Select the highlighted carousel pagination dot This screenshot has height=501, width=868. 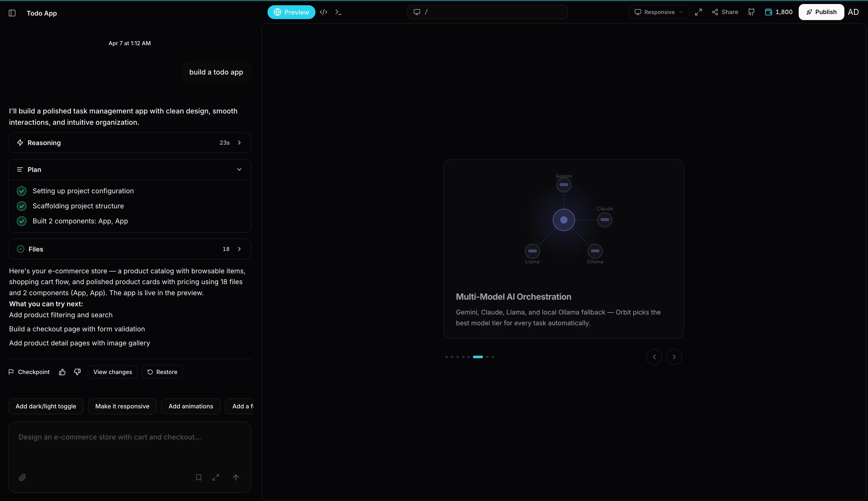click(x=478, y=357)
